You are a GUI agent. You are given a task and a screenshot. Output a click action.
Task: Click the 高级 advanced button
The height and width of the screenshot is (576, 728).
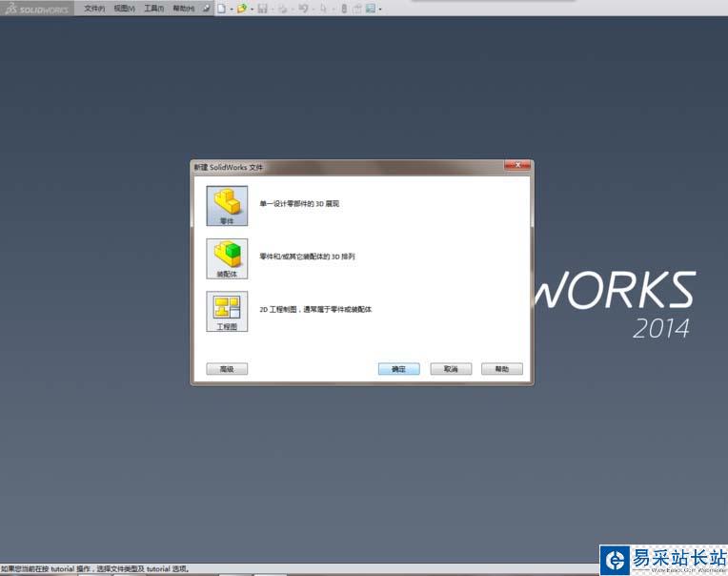pyautogui.click(x=227, y=369)
